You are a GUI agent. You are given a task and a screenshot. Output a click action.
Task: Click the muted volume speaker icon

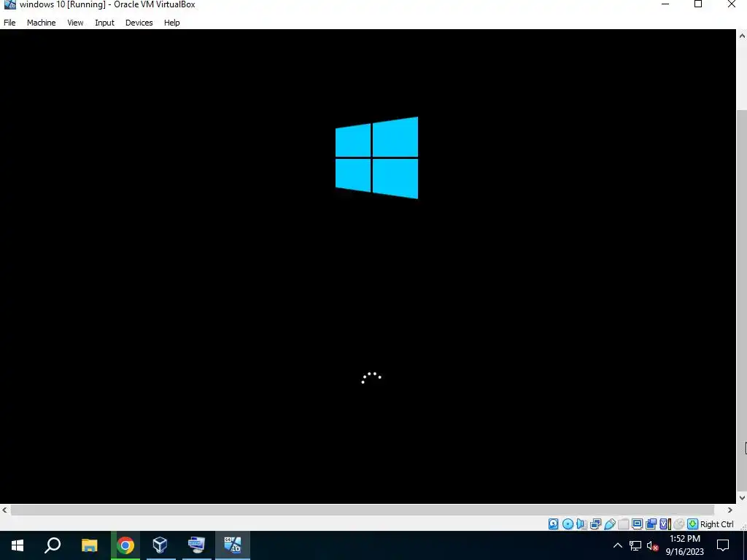click(x=653, y=545)
